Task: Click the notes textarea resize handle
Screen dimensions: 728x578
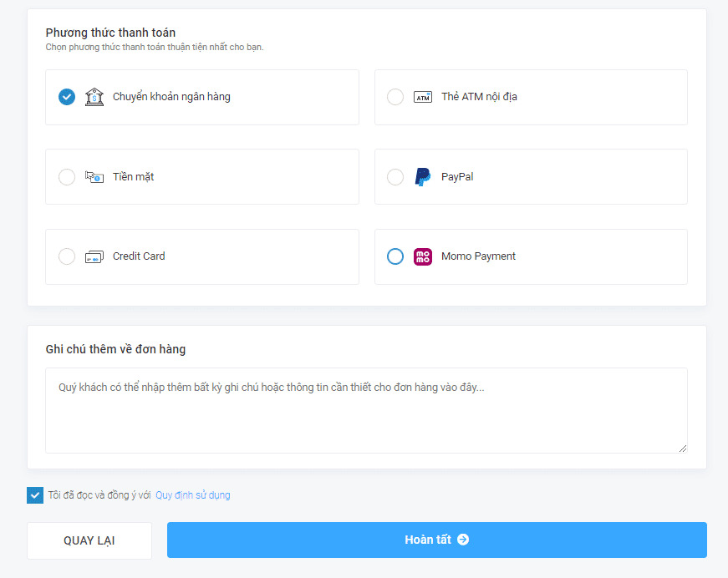Action: pos(682,448)
